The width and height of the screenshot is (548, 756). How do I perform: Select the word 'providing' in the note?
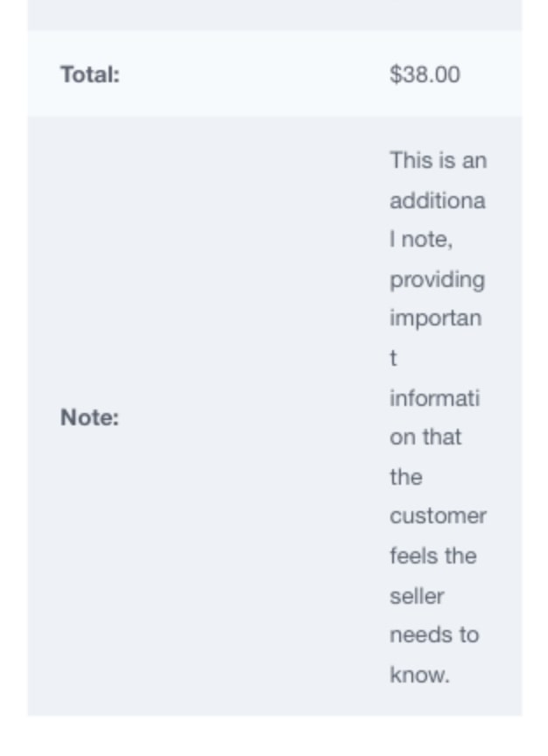click(437, 280)
